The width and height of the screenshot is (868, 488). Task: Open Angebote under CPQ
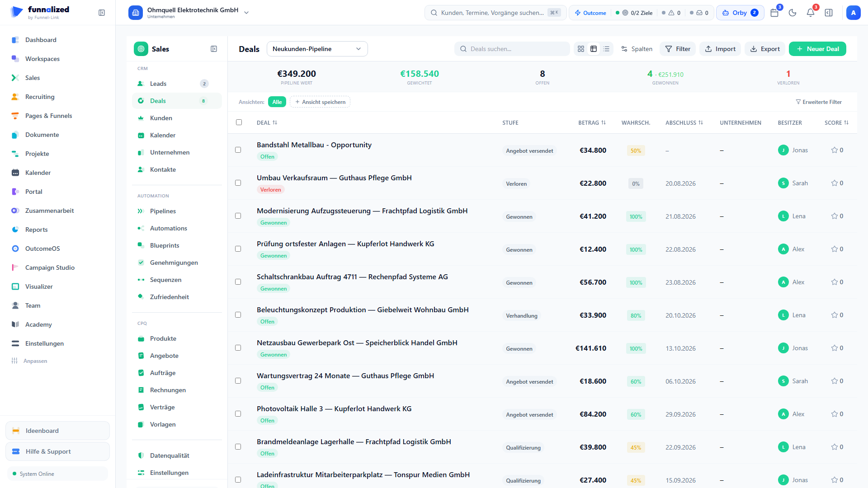pos(177,356)
